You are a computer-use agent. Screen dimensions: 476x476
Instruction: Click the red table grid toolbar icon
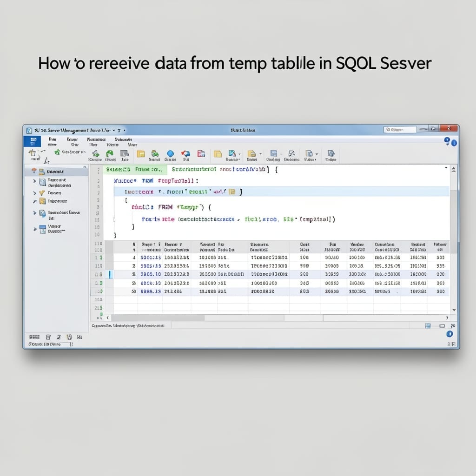(x=201, y=153)
